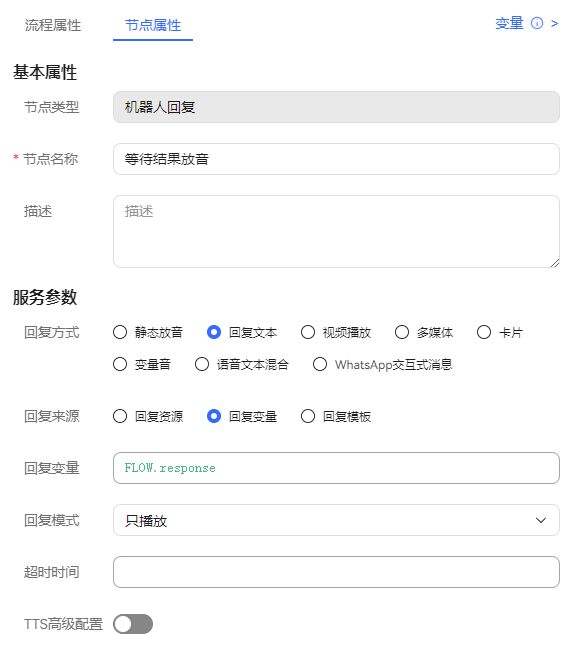Open the 回复模式 dropdown showing 只播放

[x=336, y=520]
